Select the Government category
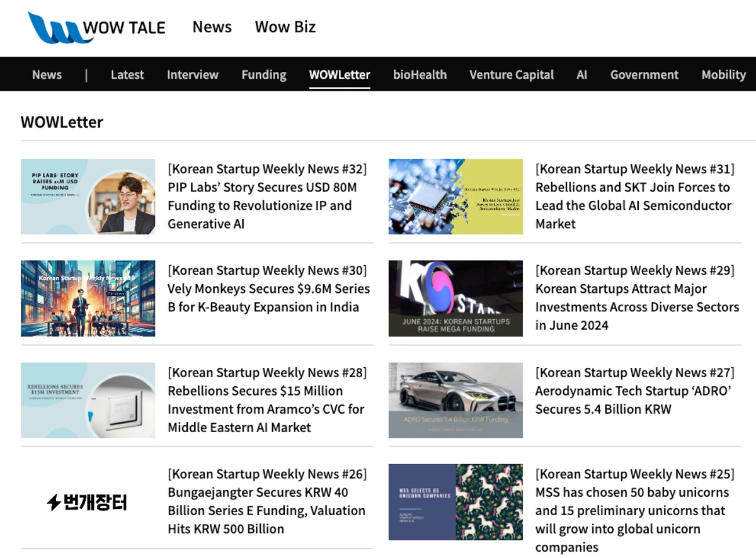This screenshot has width=756, height=558. (644, 74)
